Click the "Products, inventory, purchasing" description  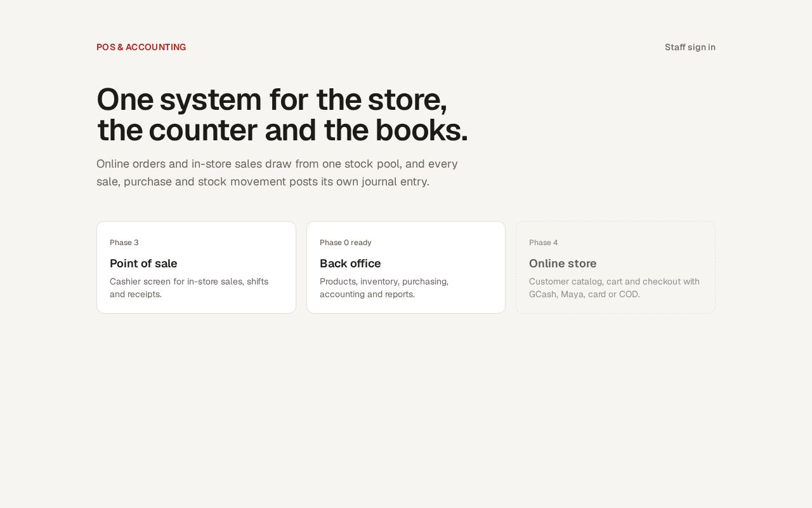(x=384, y=288)
